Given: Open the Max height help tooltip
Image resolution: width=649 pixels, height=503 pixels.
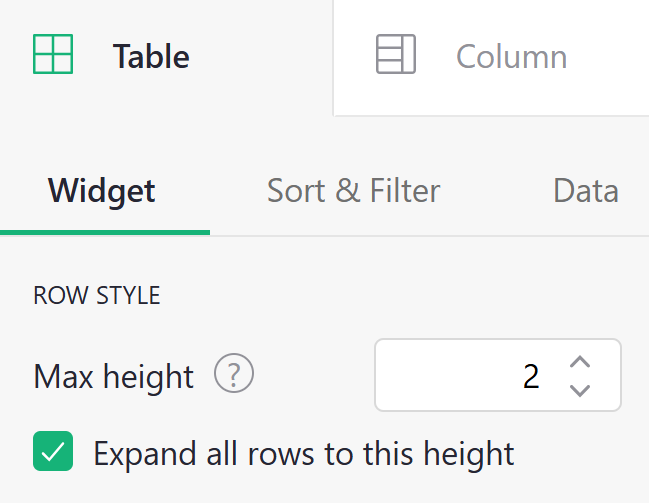Looking at the screenshot, I should 234,375.
